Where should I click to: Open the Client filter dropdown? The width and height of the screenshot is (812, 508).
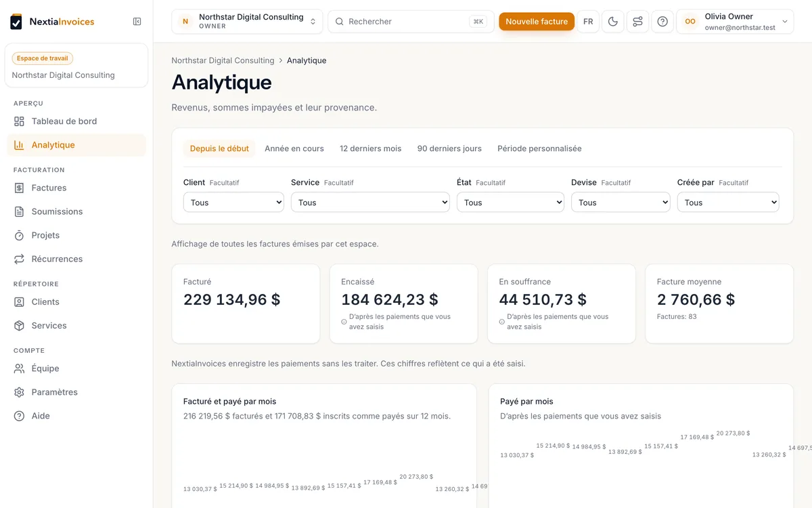pos(233,203)
